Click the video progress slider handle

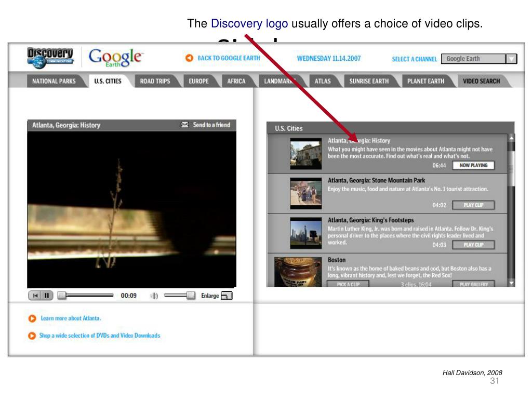pos(62,296)
